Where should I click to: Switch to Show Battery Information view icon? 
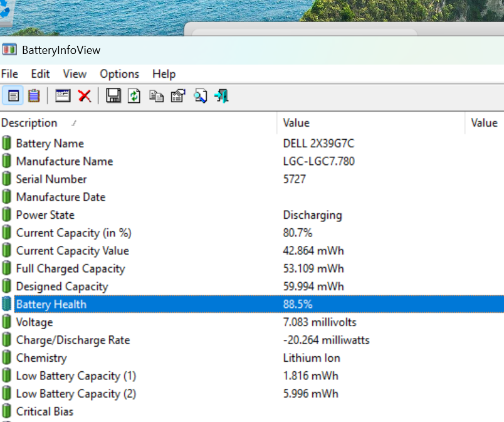coord(13,96)
